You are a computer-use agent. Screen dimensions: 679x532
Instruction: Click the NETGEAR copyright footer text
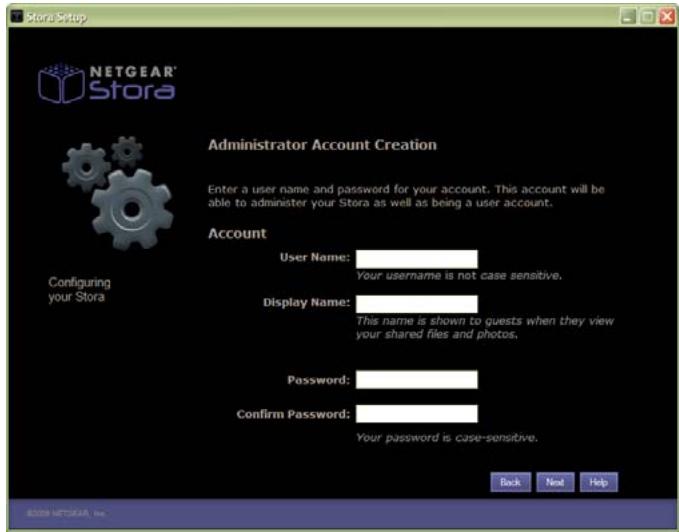66,513
